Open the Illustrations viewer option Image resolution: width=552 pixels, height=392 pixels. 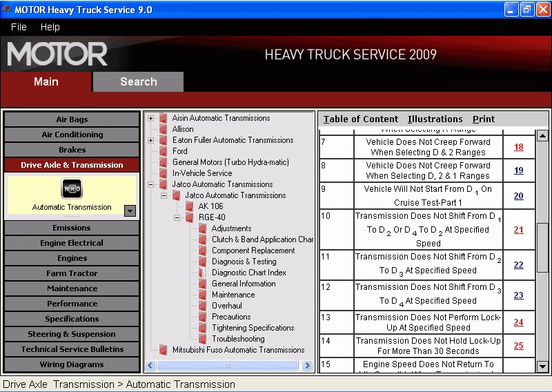point(435,119)
